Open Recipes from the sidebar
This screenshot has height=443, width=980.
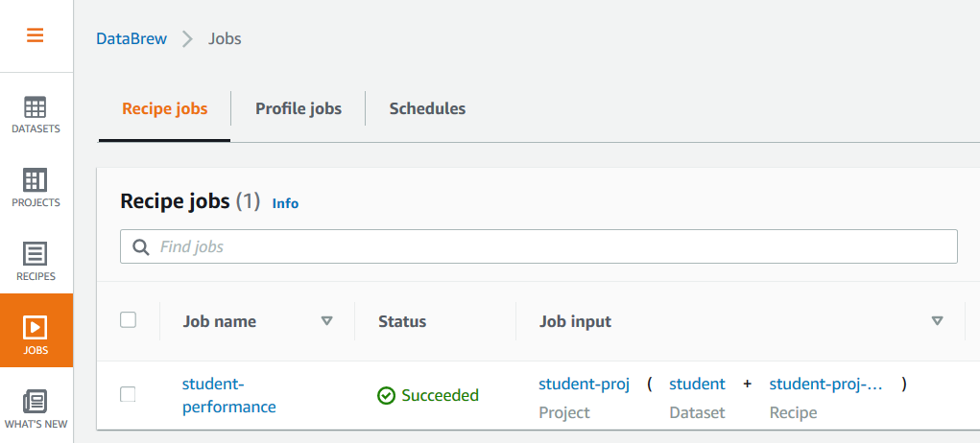36,262
